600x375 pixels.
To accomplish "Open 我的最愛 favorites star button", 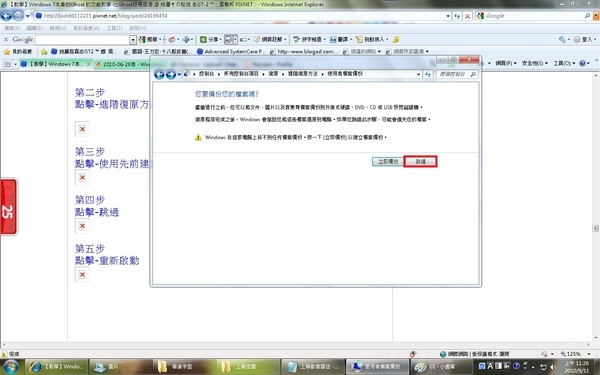I will tap(18, 51).
